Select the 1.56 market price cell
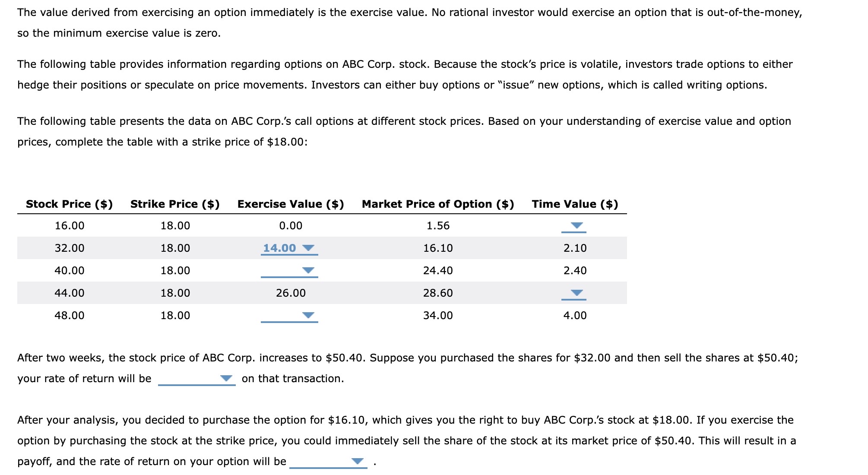This screenshot has width=868, height=475. point(438,226)
